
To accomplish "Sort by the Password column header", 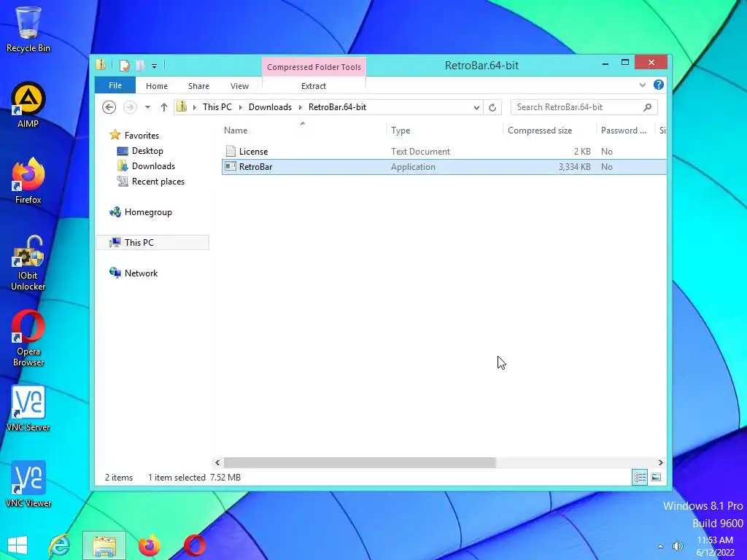I will 626,131.
